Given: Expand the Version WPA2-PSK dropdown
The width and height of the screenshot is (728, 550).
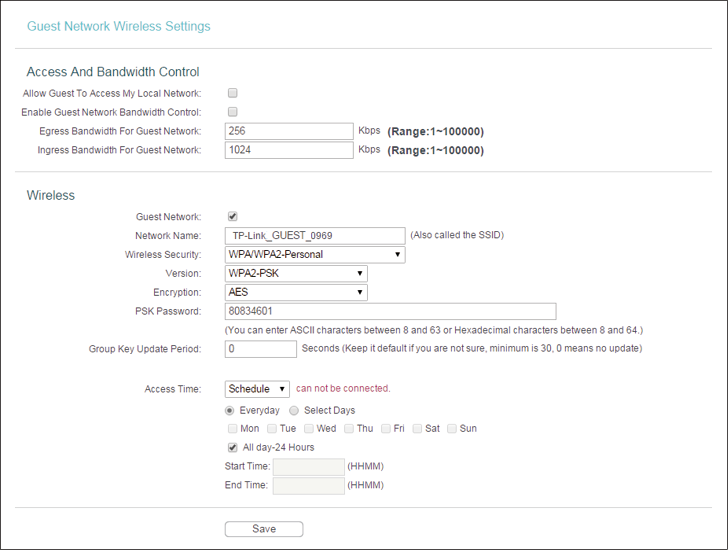Looking at the screenshot, I should point(296,273).
